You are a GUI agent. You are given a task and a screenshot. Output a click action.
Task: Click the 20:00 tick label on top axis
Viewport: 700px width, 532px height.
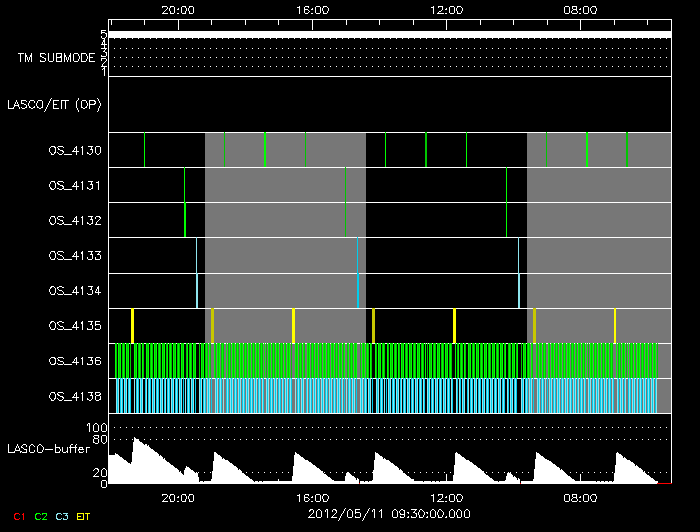(178, 9)
